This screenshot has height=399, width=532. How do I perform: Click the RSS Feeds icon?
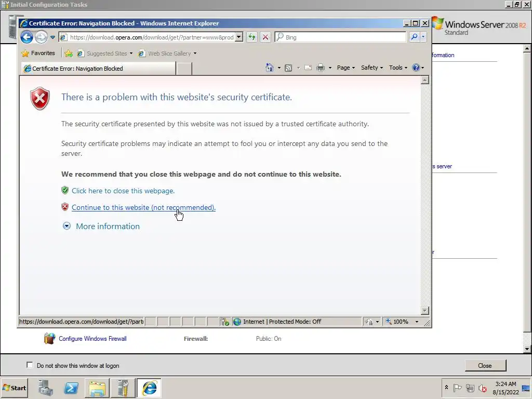click(x=288, y=68)
